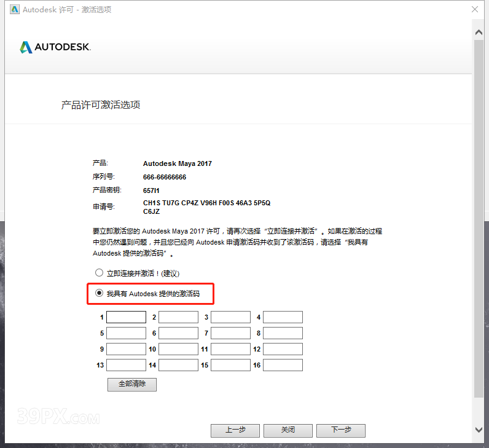Screen dimensions: 489x448
Task: Click the Autodesk title bar app icon
Action: (14, 9)
